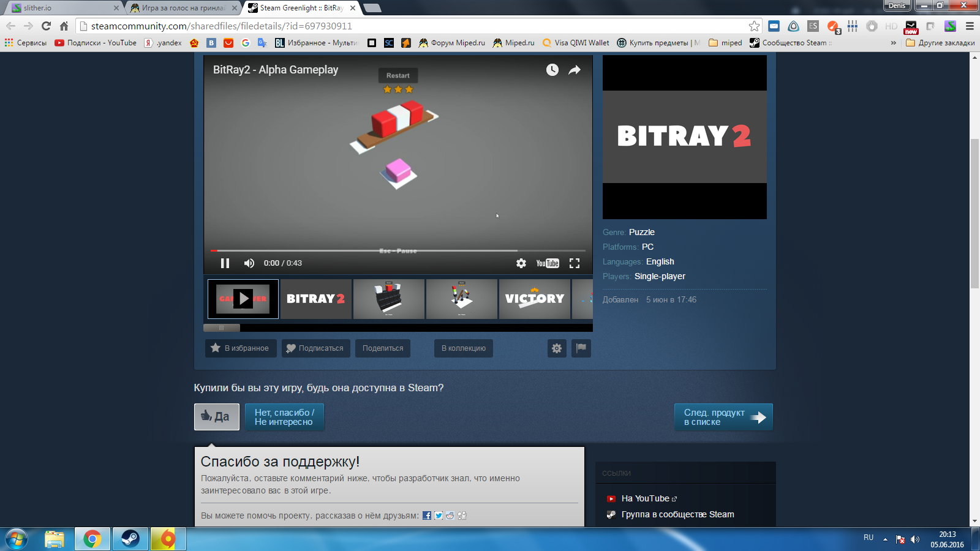The height and width of the screenshot is (551, 980).
Task: Open Группа в сообществе Steam link
Action: pyautogui.click(x=677, y=514)
